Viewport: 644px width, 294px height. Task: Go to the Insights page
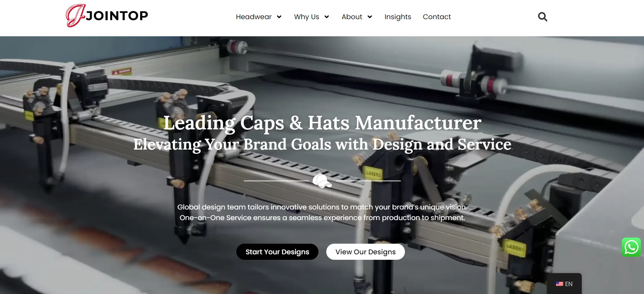tap(398, 17)
